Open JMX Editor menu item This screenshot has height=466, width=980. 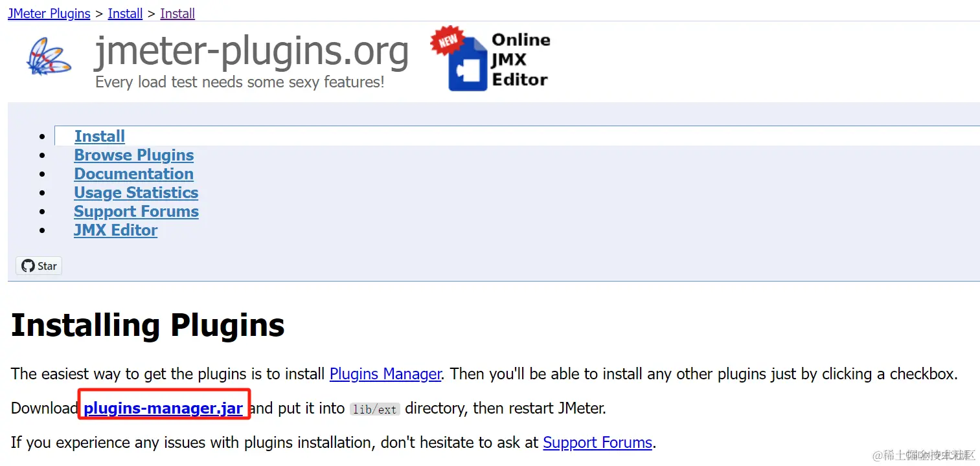[116, 230]
